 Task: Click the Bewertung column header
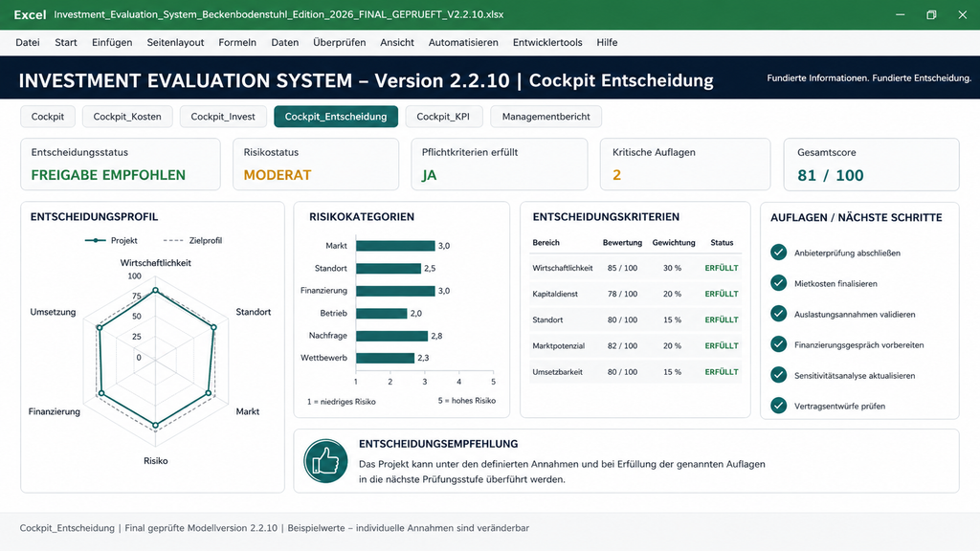(x=622, y=242)
